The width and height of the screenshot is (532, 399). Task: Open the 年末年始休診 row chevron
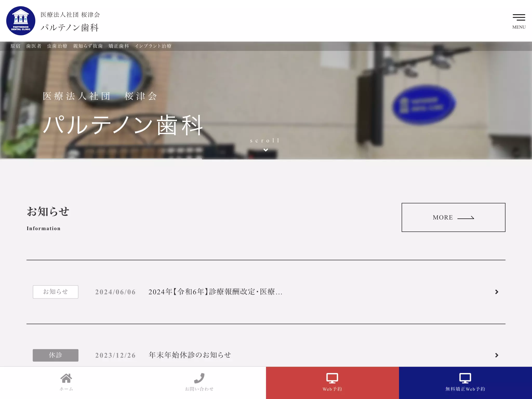[x=497, y=355]
